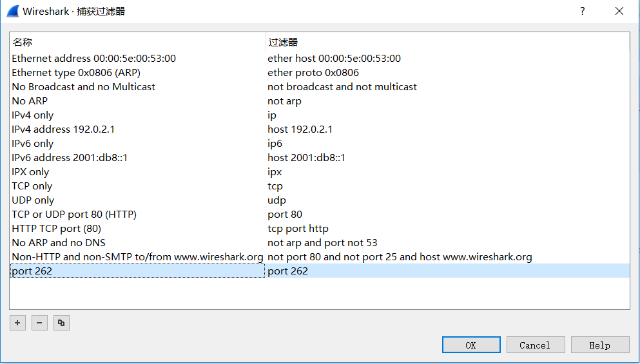
Task: Click filter expression 'tcp port http'
Action: [298, 229]
